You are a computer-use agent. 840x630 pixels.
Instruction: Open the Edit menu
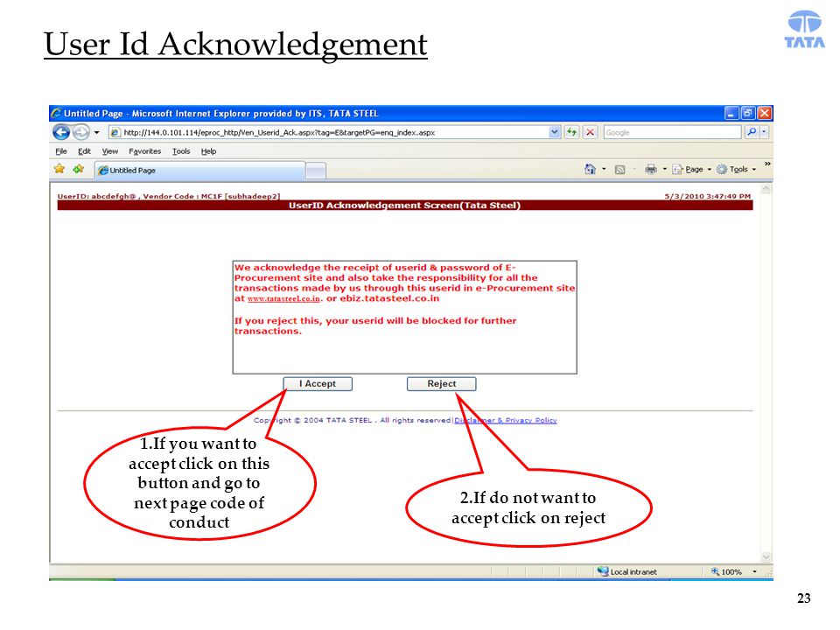point(84,151)
